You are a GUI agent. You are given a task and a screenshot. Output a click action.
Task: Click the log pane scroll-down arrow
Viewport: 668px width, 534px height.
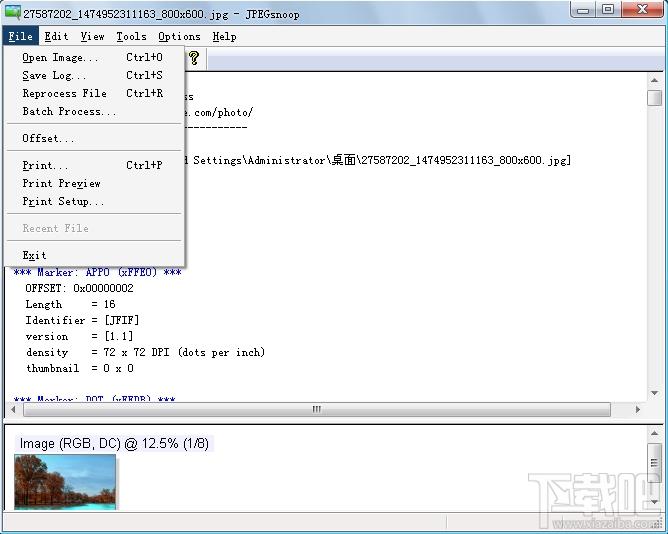(x=655, y=393)
